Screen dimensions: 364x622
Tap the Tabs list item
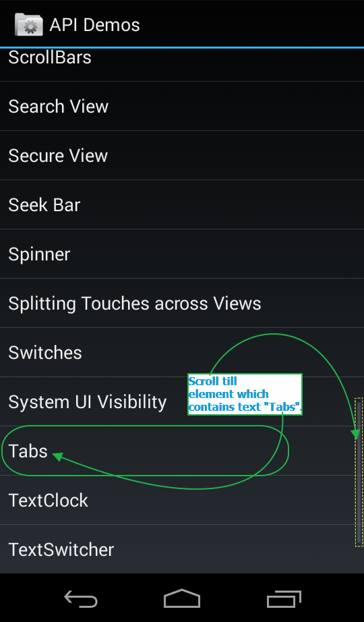182,451
